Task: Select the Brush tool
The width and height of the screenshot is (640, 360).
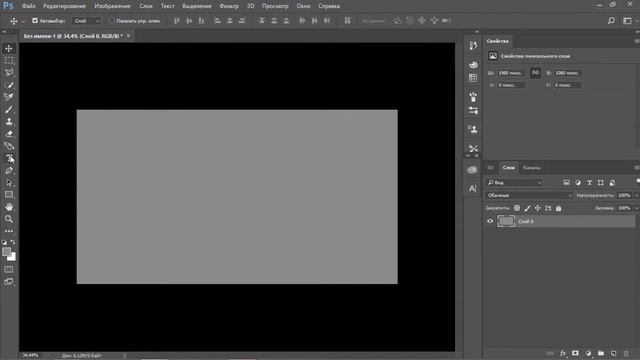Action: tap(9, 109)
